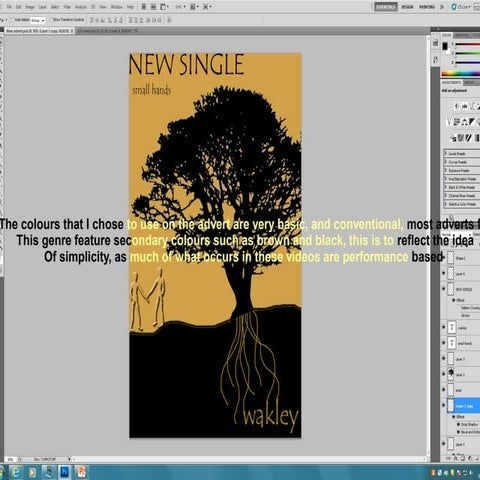The width and height of the screenshot is (480, 480).
Task: Enable Show Transform Controls checkbox
Action: pyautogui.click(x=51, y=20)
